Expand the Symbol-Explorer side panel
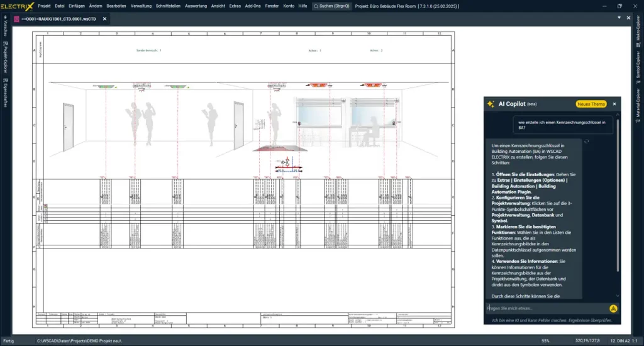The height and width of the screenshot is (346, 644). pos(638,64)
